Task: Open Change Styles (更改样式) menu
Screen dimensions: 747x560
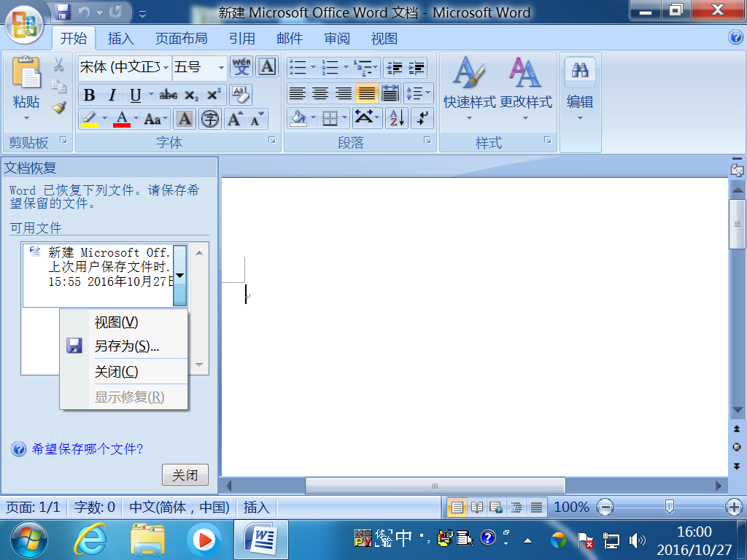Action: [525, 88]
